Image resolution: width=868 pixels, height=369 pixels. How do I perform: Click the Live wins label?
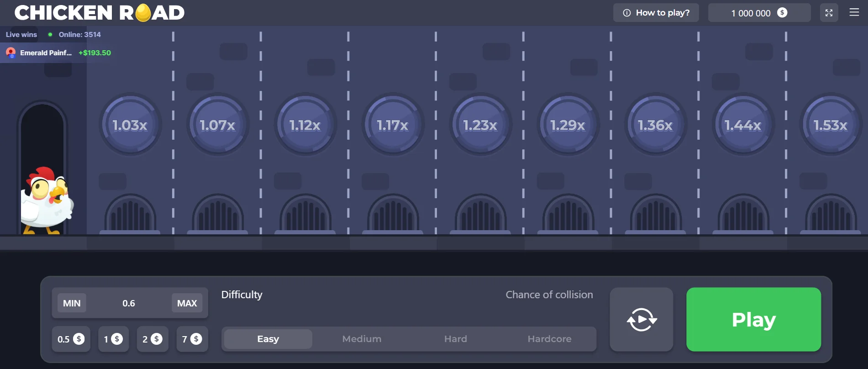coord(21,35)
